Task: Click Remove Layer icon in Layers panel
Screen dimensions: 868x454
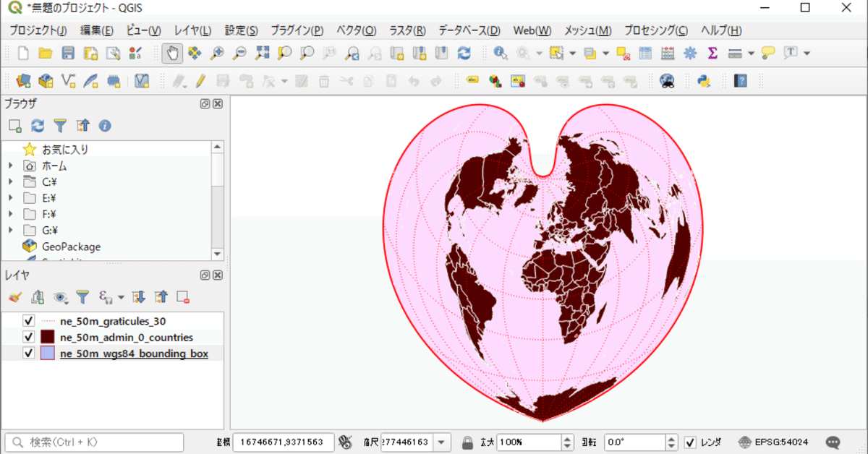Action: pyautogui.click(x=183, y=296)
